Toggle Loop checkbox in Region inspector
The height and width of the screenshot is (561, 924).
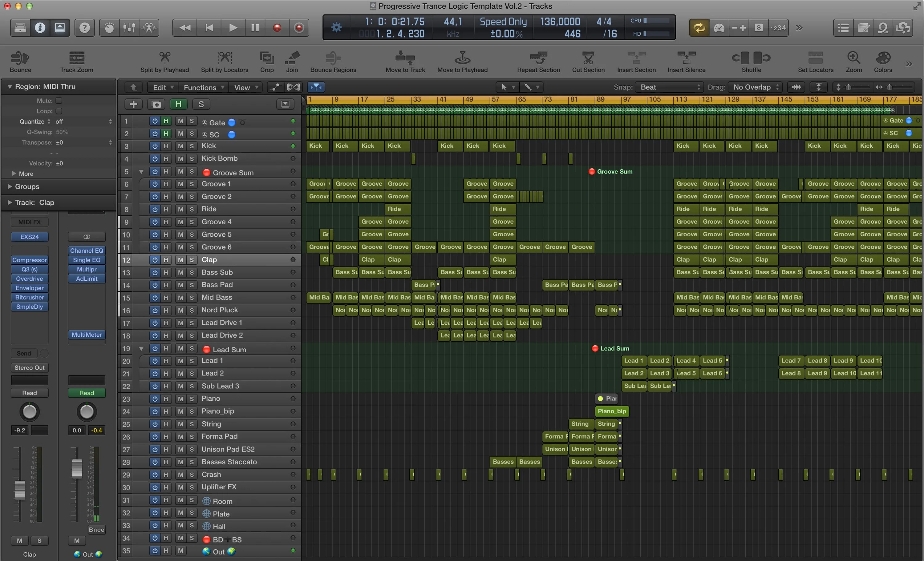[x=59, y=111]
